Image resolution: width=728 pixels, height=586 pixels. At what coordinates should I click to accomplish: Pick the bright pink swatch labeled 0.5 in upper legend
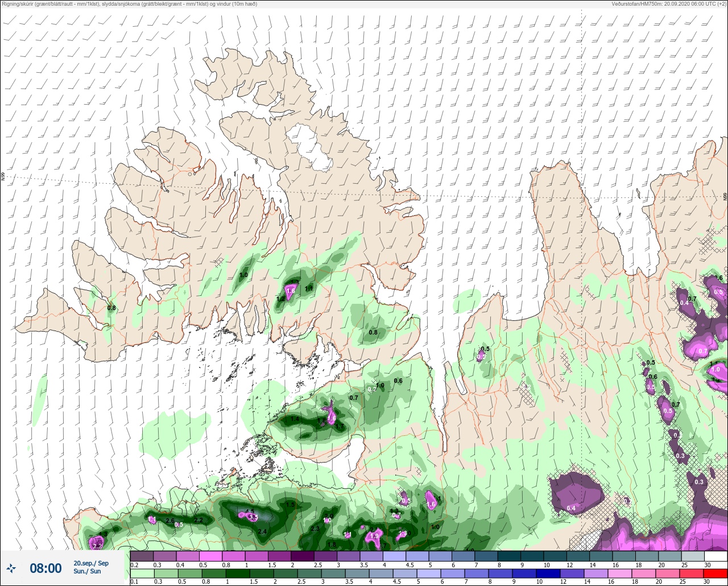[x=210, y=556]
